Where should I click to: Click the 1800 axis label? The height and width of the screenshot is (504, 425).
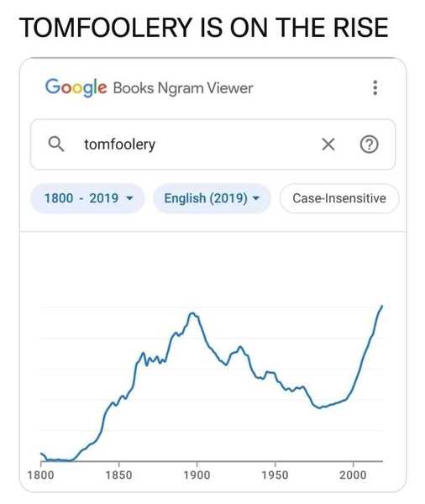[x=41, y=475]
